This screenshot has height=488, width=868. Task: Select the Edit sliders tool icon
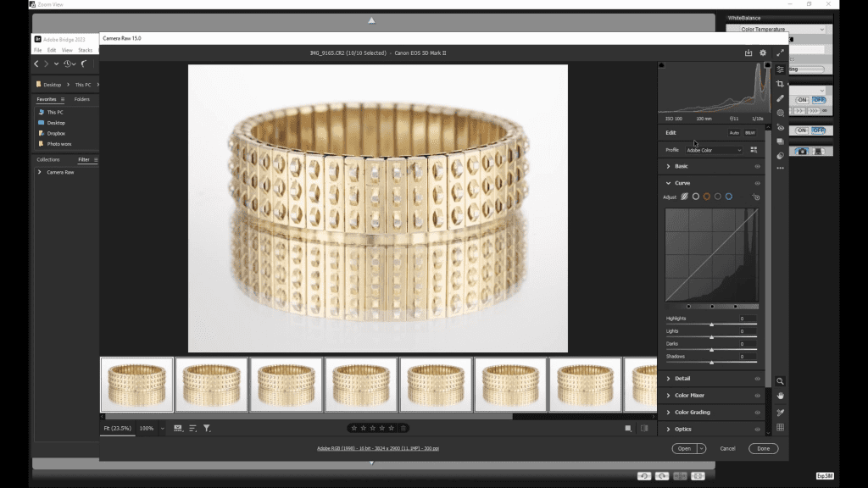click(780, 69)
